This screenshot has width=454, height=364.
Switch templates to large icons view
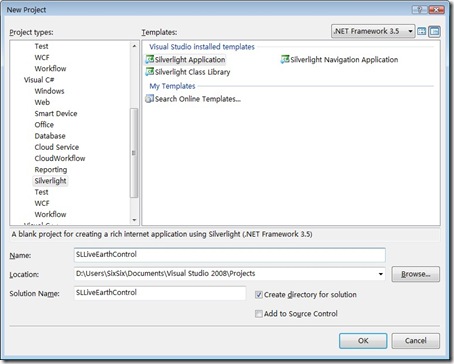[422, 32]
